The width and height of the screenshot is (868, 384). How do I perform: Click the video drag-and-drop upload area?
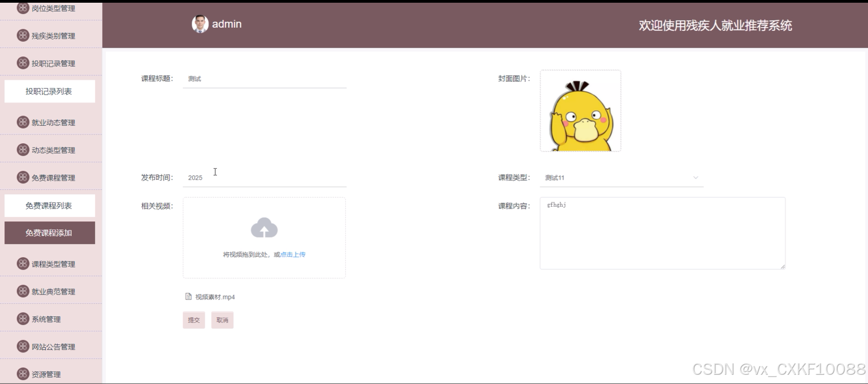(264, 238)
